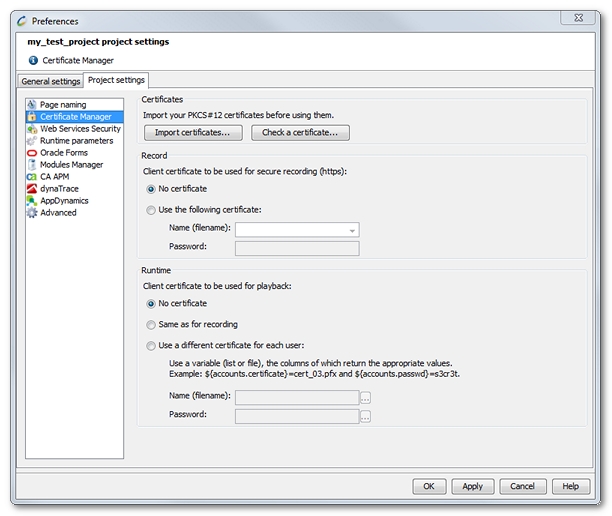Select the Oracle Forms icon
612x516 pixels.
point(32,153)
